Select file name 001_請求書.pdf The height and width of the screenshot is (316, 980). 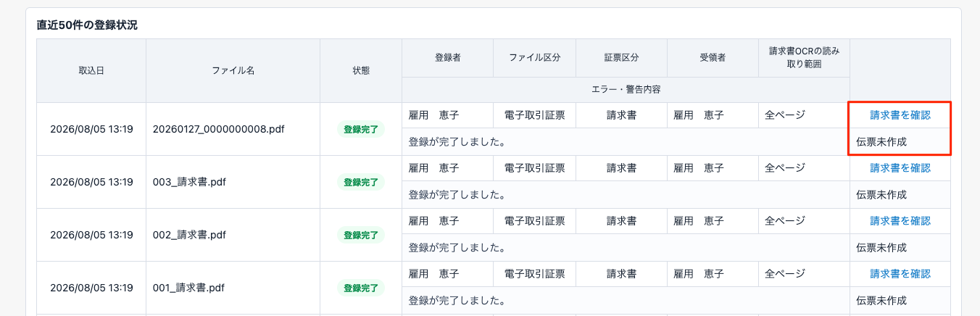[x=189, y=288]
